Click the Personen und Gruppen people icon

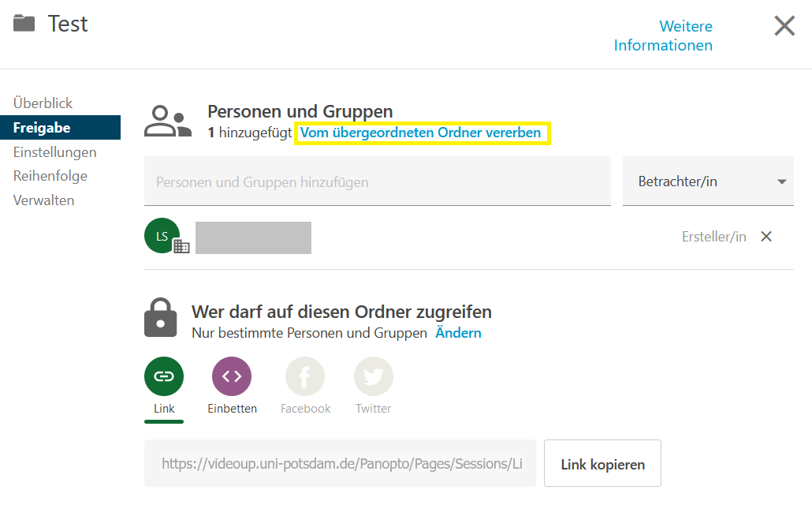(x=167, y=122)
